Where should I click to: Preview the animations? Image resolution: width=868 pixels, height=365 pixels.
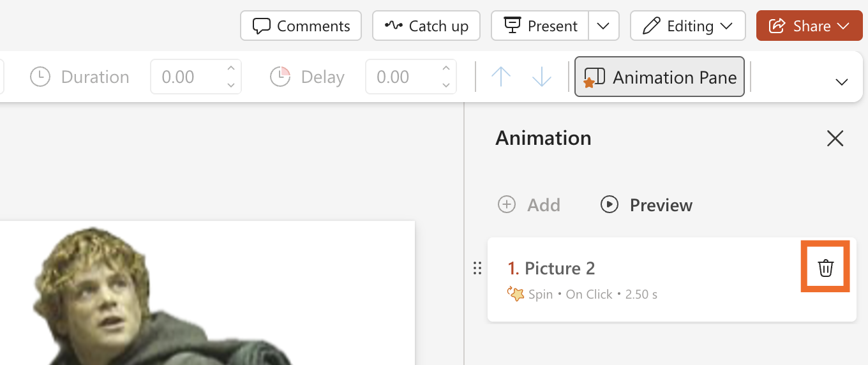(647, 205)
